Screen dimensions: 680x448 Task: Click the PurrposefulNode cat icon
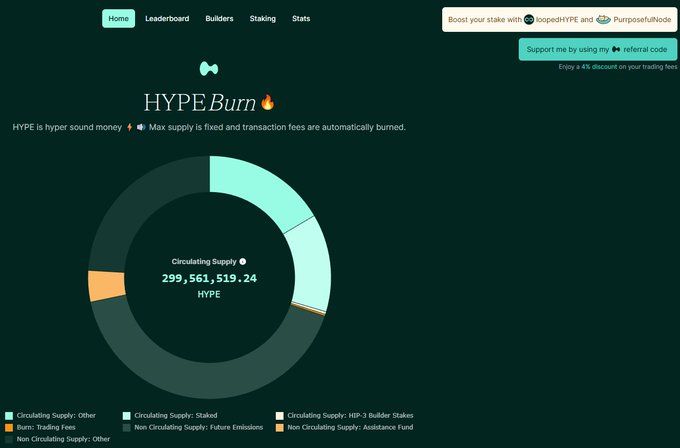pyautogui.click(x=603, y=19)
